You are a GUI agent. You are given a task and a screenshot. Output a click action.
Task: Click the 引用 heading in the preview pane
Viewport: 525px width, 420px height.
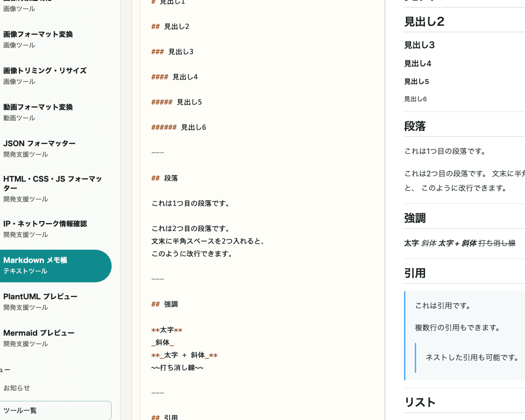[415, 273]
